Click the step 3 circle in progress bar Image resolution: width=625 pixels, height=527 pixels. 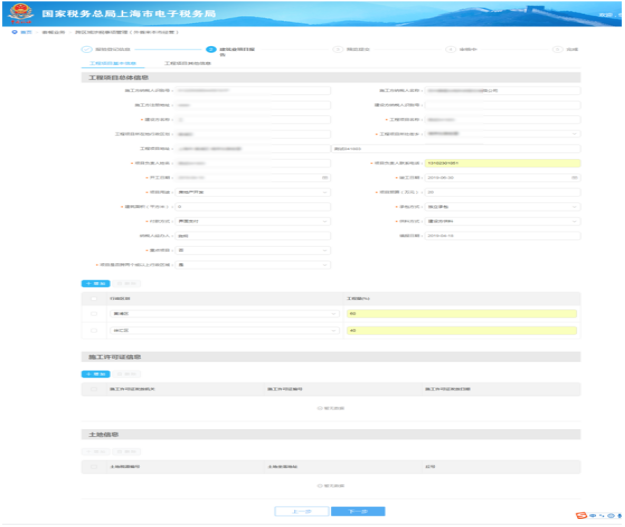(338, 49)
